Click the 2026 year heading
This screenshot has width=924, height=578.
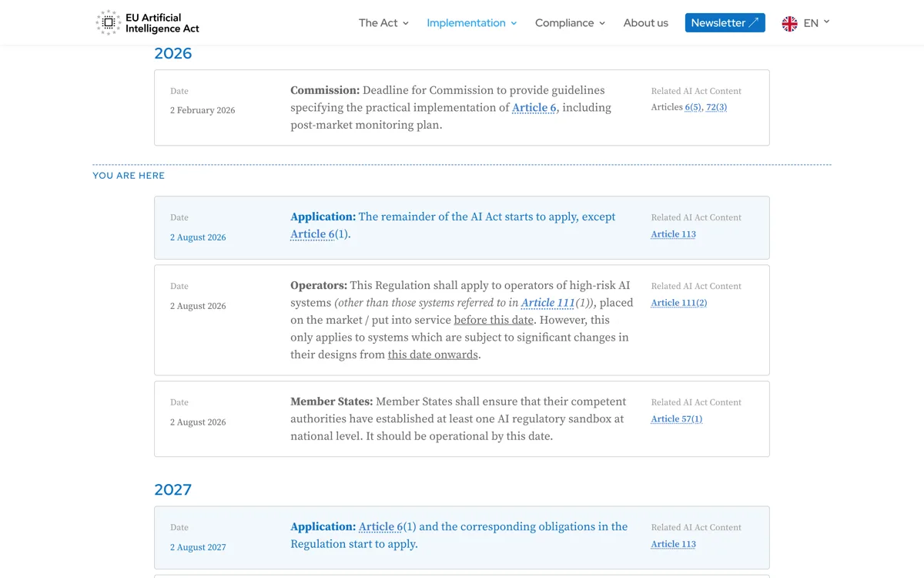(173, 53)
